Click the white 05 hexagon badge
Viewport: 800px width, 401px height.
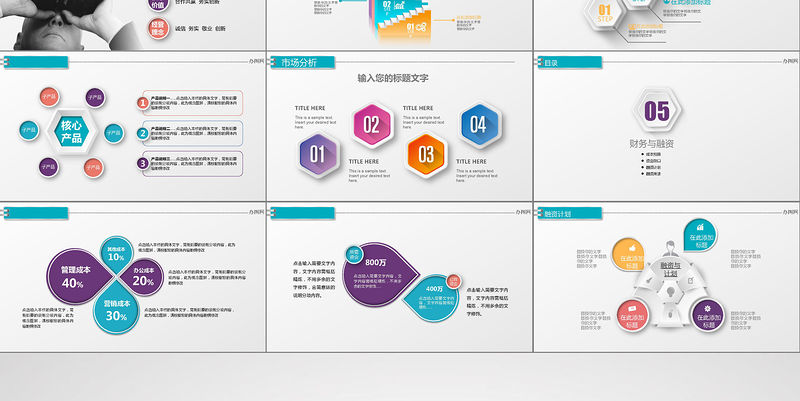point(657,110)
